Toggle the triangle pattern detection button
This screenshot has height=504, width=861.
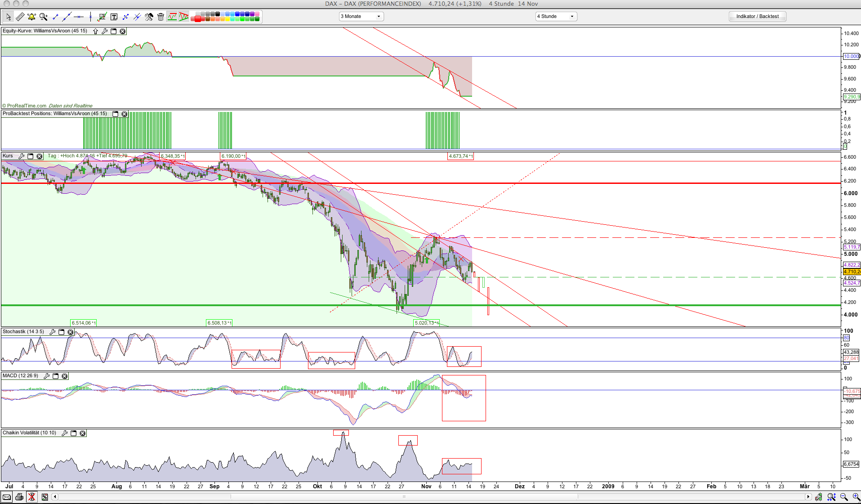pyautogui.click(x=184, y=17)
